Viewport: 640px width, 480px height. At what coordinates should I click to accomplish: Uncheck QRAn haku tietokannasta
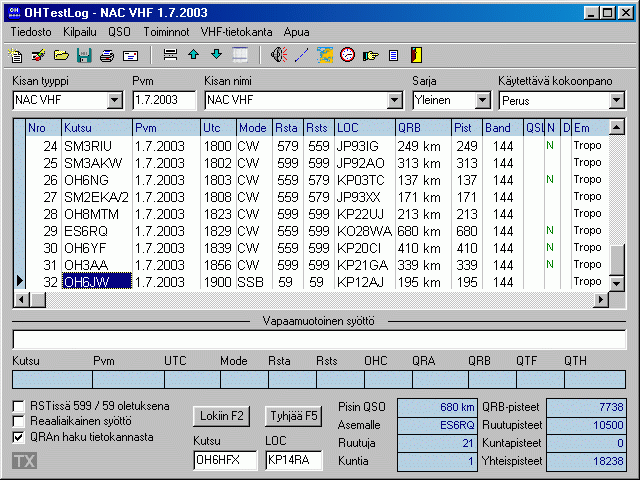pyautogui.click(x=20, y=437)
